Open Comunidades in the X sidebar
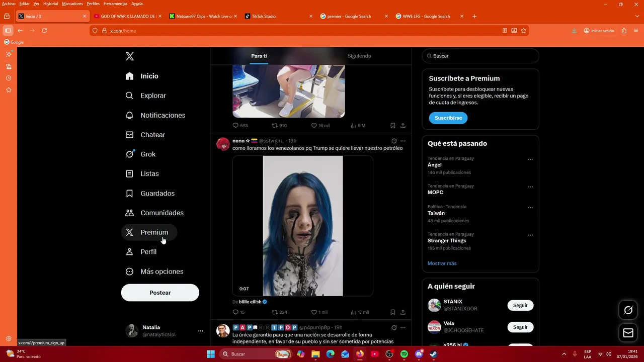The height and width of the screenshot is (362, 644). click(155, 213)
